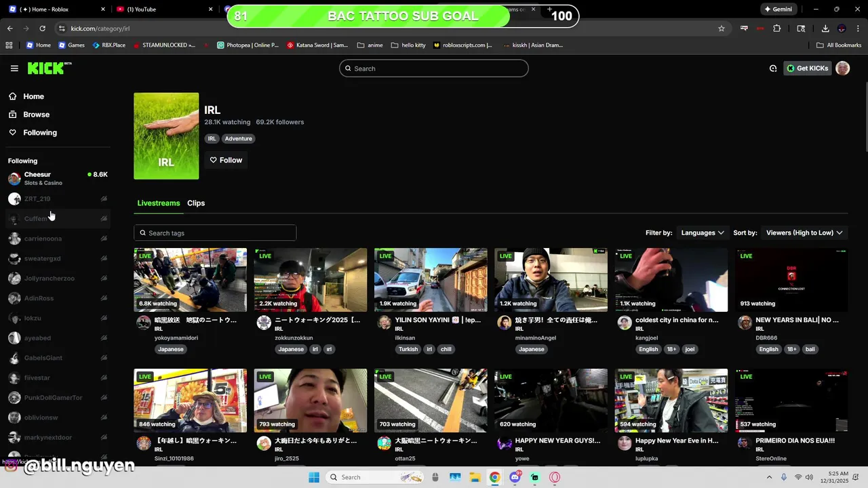Open site information icon in address bar
Image resolution: width=868 pixels, height=488 pixels.
(x=62, y=28)
